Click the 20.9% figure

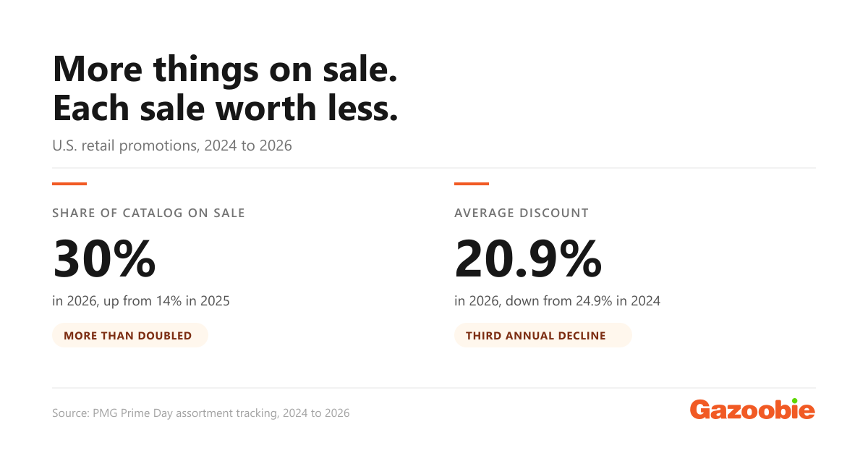click(x=528, y=259)
